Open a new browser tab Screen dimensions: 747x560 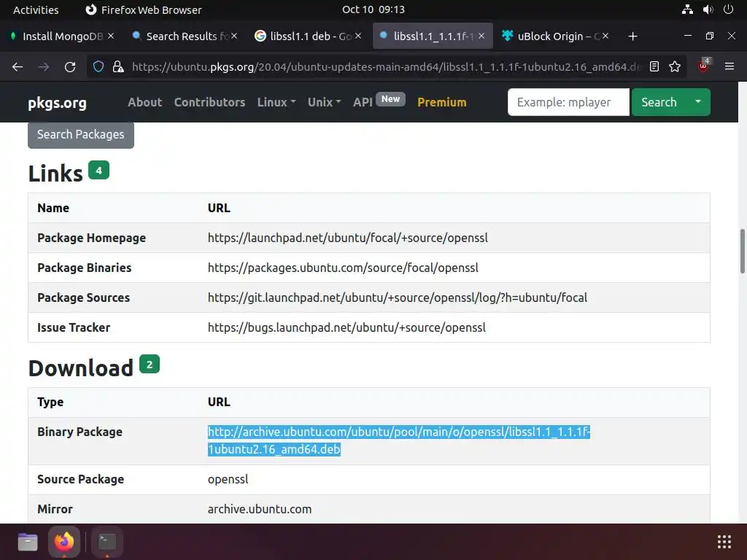coord(632,36)
